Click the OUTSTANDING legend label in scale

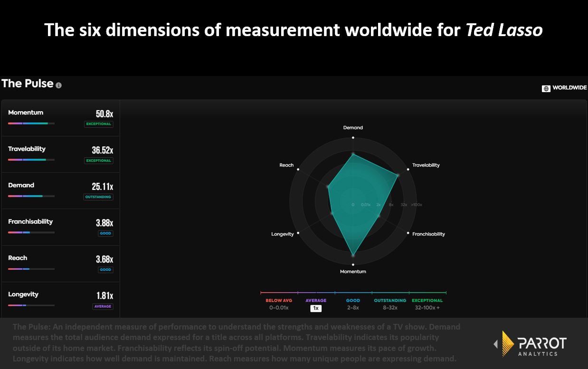[390, 301]
